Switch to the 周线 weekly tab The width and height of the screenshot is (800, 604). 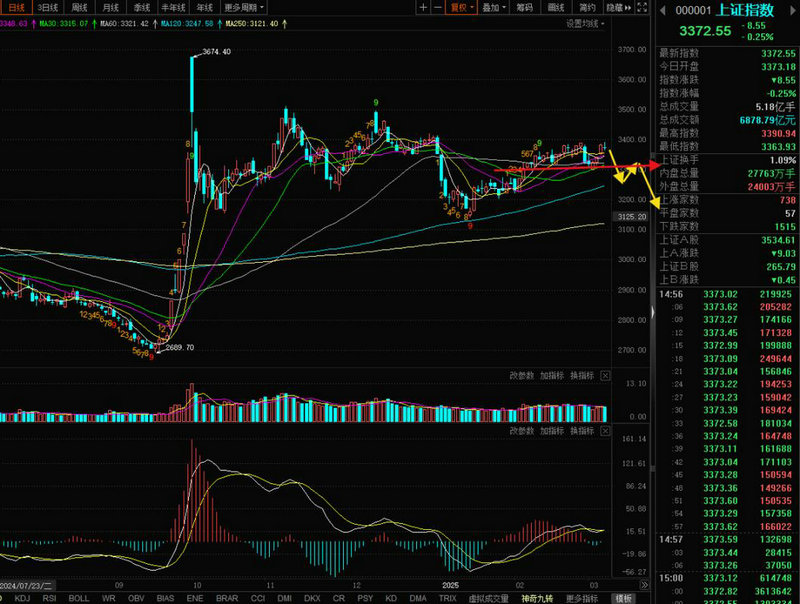point(79,7)
